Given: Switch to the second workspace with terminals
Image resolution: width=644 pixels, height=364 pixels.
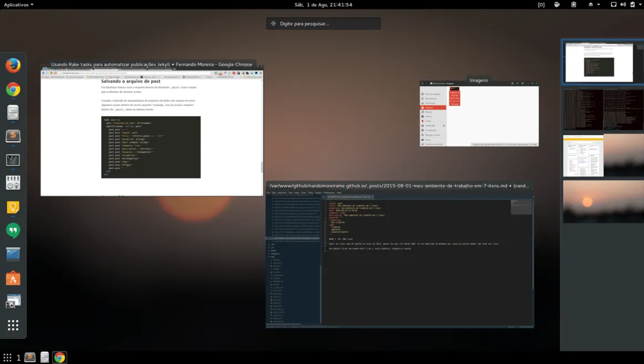Looking at the screenshot, I should [x=604, y=110].
